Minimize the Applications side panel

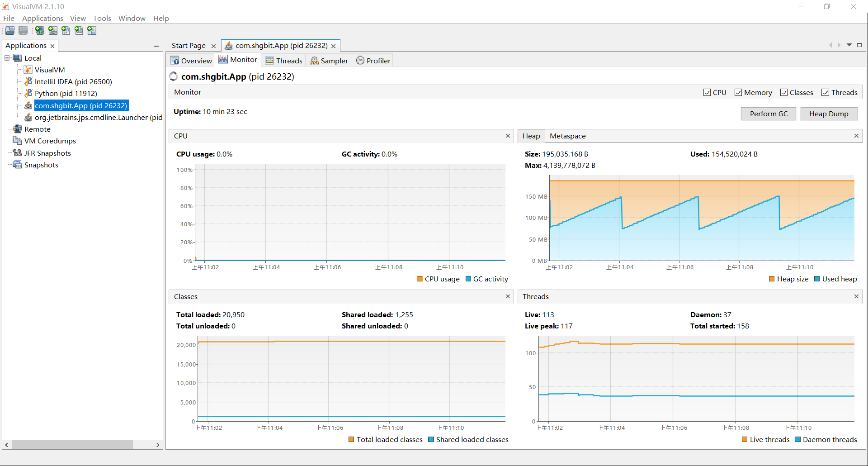(x=156, y=46)
